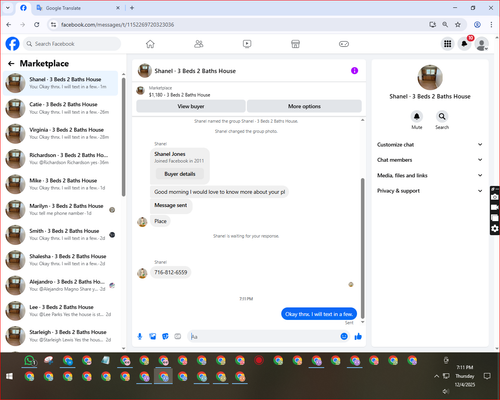Send a thumbs up like
The image size is (500, 400).
(358, 336)
